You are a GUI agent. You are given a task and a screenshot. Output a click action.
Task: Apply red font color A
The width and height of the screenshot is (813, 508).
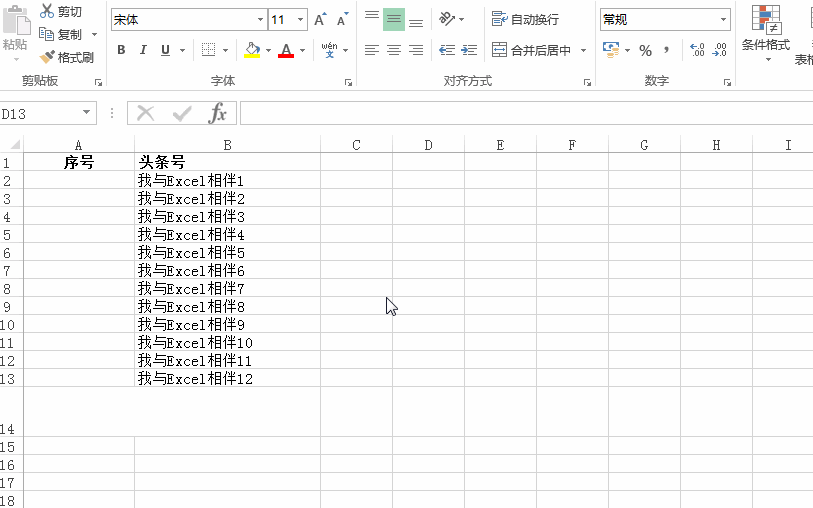point(286,50)
